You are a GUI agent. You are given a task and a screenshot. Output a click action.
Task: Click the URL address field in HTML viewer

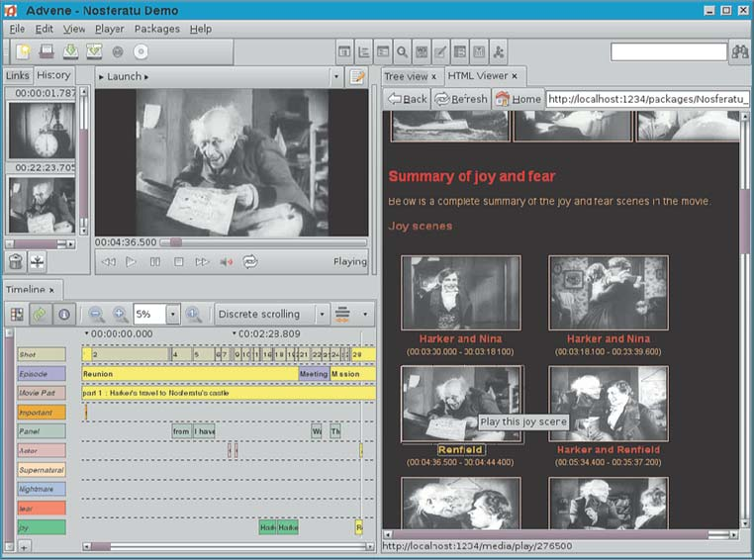point(648,99)
